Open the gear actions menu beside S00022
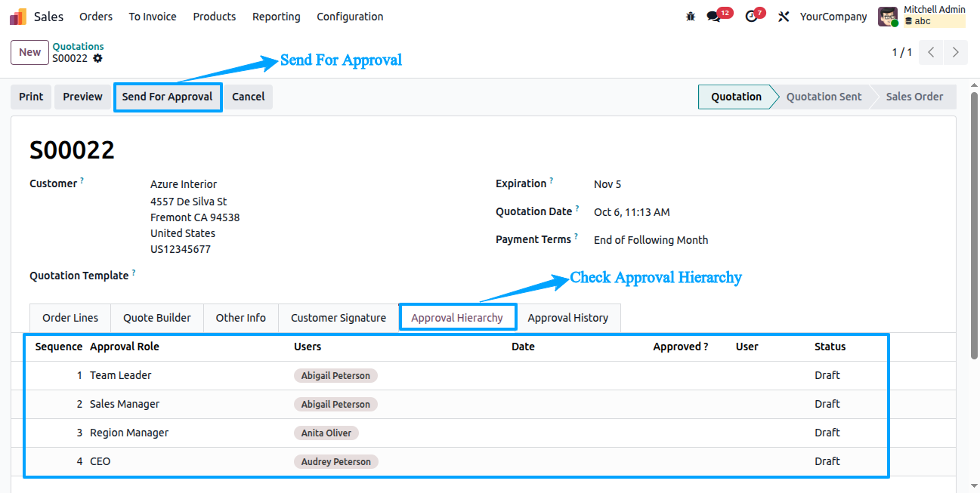Image resolution: width=980 pixels, height=493 pixels. pos(97,58)
